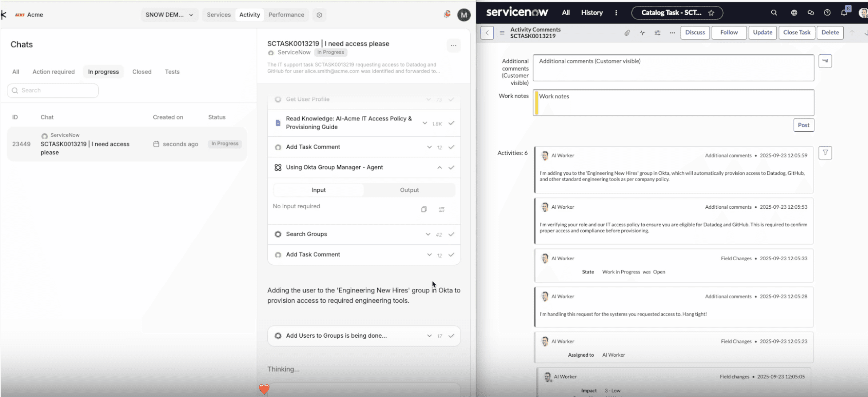Collapse the Using Okta Group Manager section
The width and height of the screenshot is (868, 397).
click(x=439, y=167)
